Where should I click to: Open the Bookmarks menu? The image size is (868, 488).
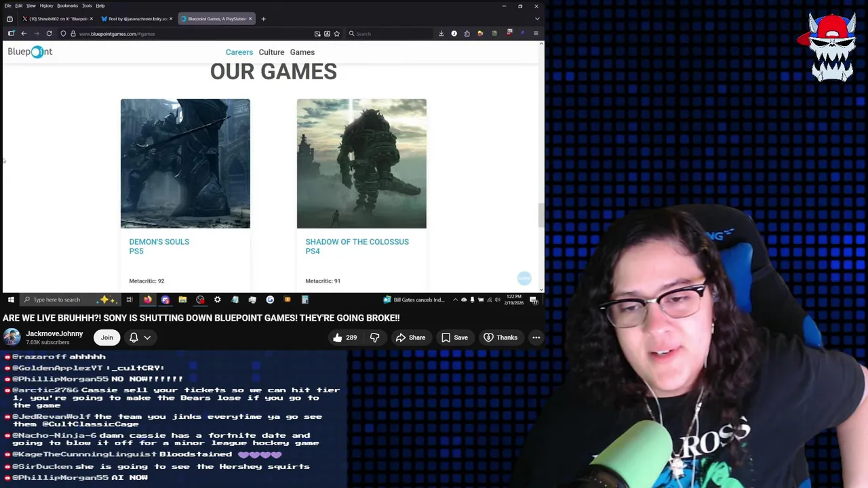pos(67,5)
